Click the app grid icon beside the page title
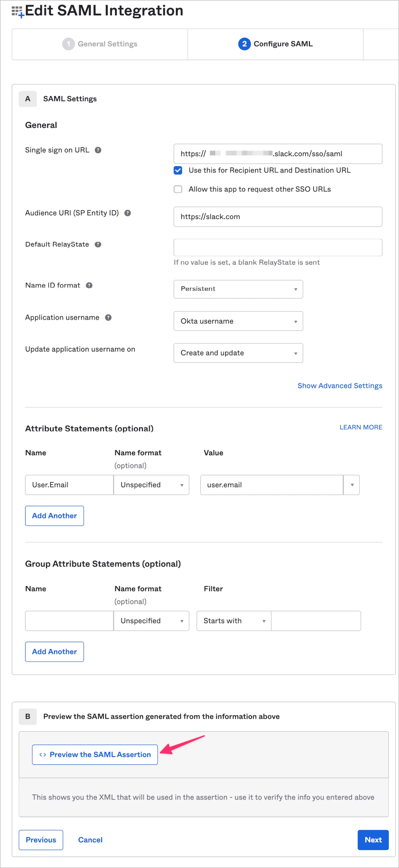Image resolution: width=399 pixels, height=868 pixels. tap(17, 11)
